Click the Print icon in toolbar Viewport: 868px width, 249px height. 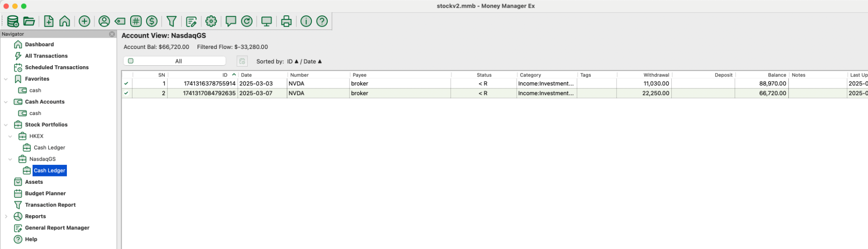click(x=286, y=21)
